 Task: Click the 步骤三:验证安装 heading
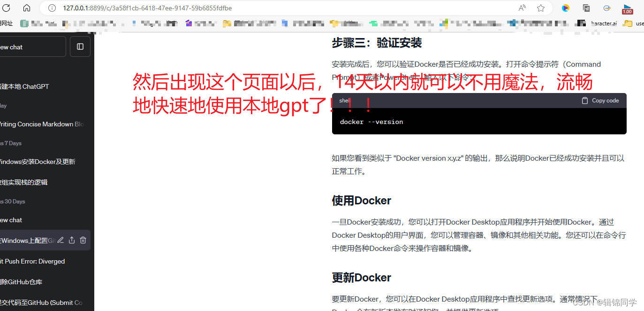(377, 43)
